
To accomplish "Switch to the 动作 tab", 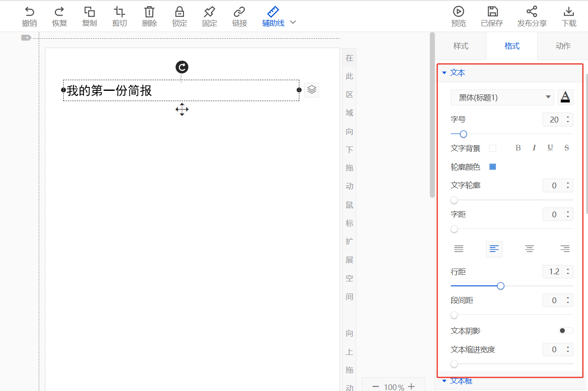I will click(x=563, y=46).
